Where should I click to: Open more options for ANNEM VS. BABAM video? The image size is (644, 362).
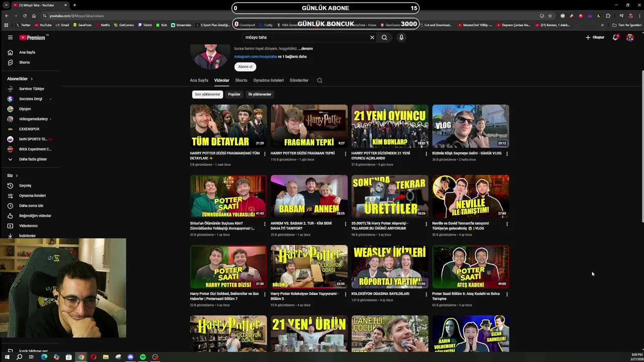pos(345,224)
